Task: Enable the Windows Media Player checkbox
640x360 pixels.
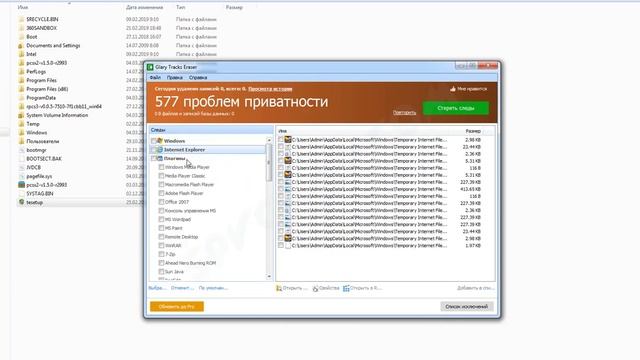Action: [161, 167]
